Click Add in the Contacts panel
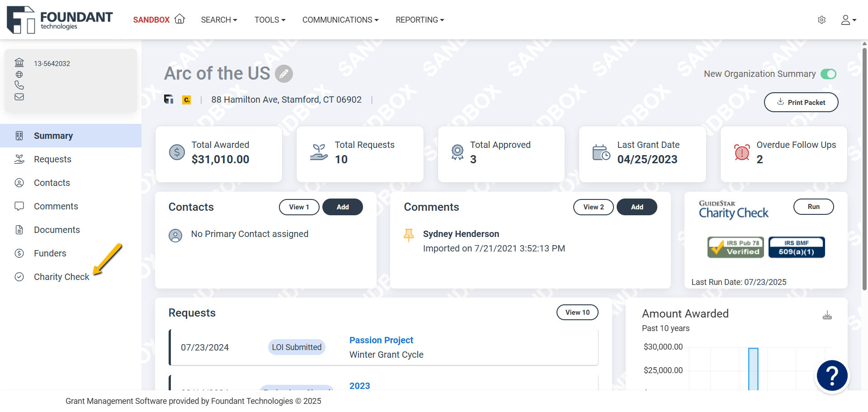The width and height of the screenshot is (868, 412). click(x=343, y=207)
